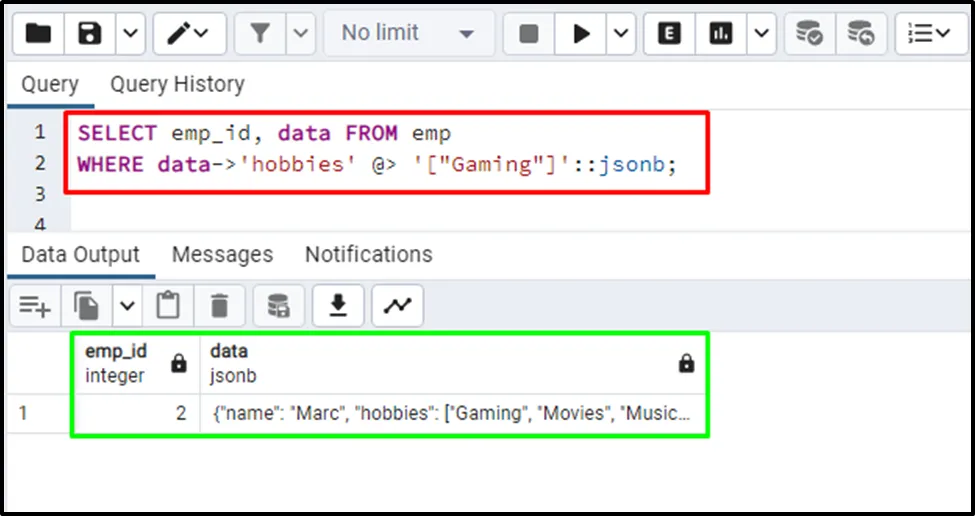Run the query with the Execute play button
Image resolution: width=975 pixels, height=516 pixels.
tap(581, 34)
